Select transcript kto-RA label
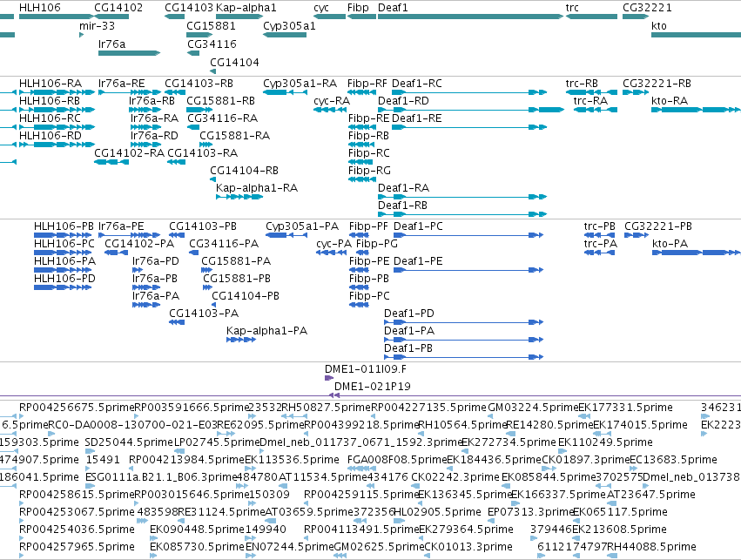This screenshot has height=560, width=741. (670, 101)
